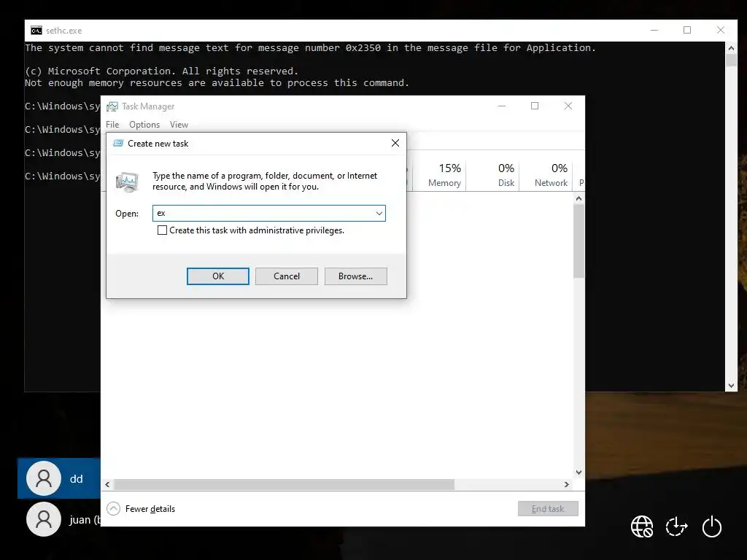Maximize the Task Manager window
Viewport: 747px width, 560px height.
tap(535, 106)
